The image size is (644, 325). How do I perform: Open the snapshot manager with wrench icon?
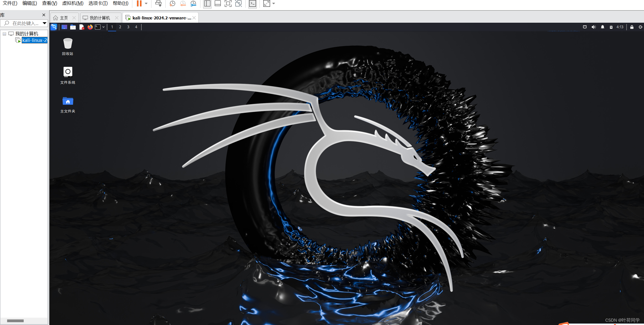click(x=193, y=4)
